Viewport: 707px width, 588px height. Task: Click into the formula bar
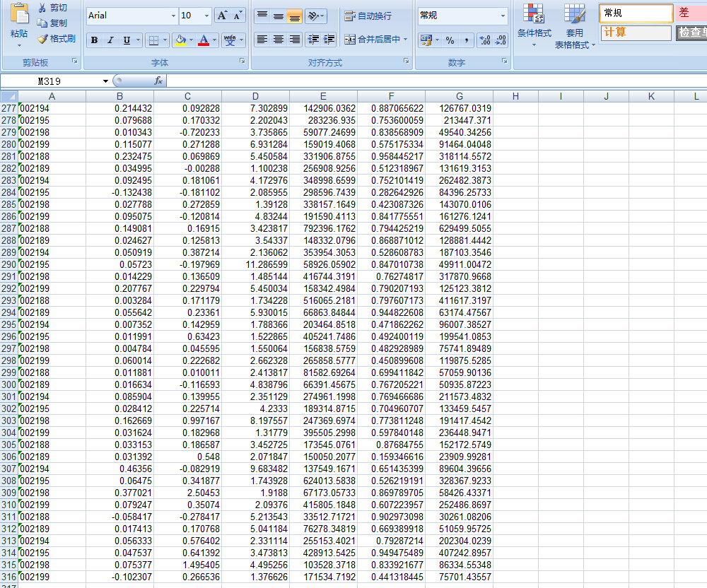(436, 81)
